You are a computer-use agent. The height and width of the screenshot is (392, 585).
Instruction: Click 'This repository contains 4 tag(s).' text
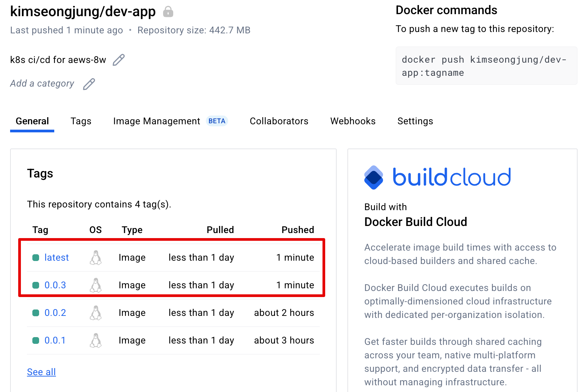pos(99,204)
